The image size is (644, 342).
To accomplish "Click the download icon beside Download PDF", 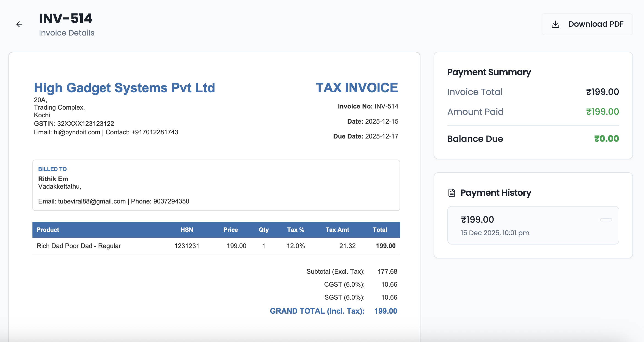I will [x=556, y=24].
